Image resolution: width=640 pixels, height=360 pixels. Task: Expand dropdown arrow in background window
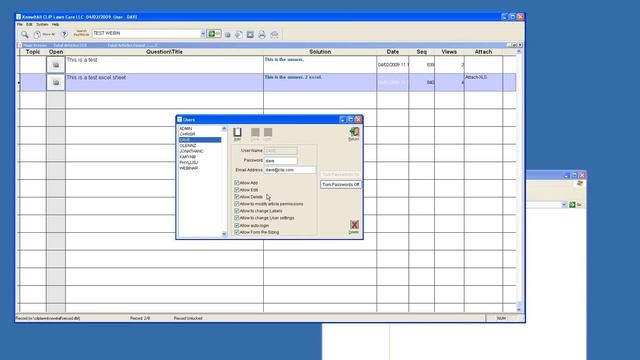tap(564, 204)
